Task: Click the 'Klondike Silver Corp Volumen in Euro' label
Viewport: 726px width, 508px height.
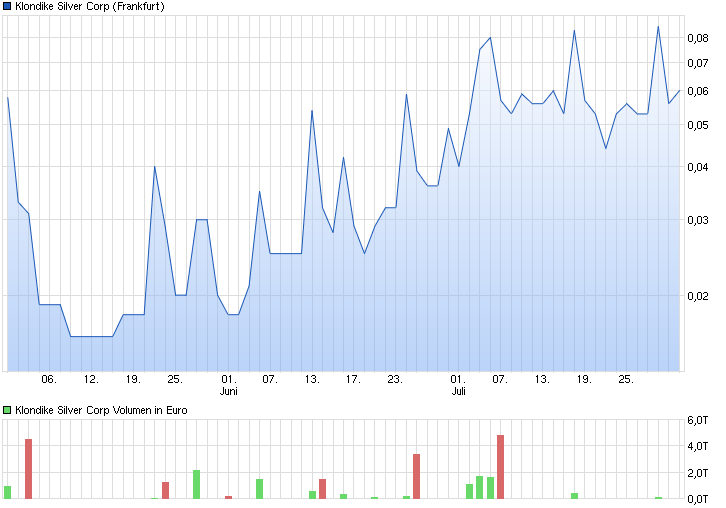Action: pyautogui.click(x=101, y=410)
